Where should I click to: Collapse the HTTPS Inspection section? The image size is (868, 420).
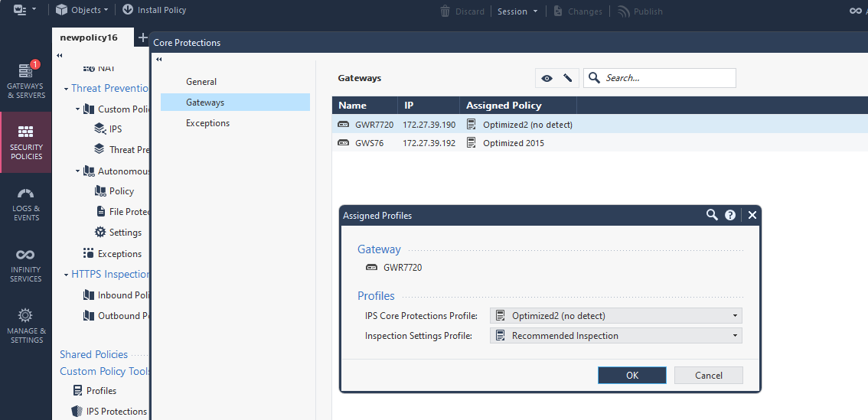(x=66, y=275)
